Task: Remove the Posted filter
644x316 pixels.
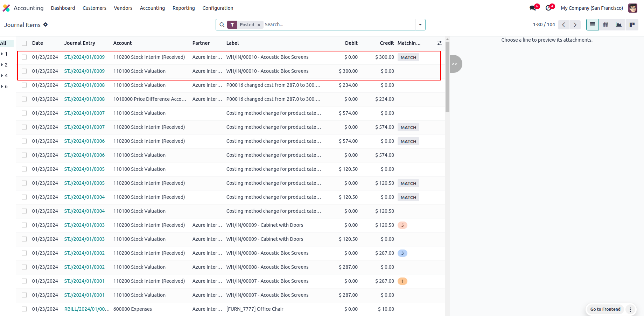Action: click(259, 25)
